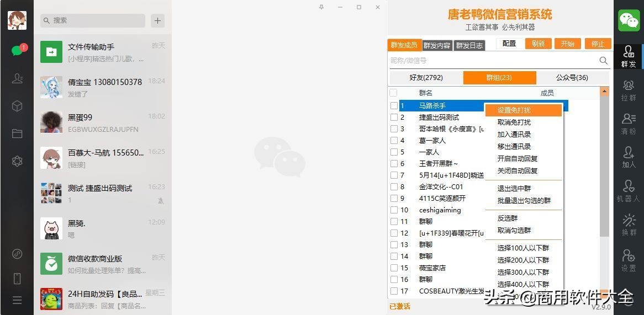Choose 设置免打扰 in context menu
This screenshot has height=315, width=644.
pyautogui.click(x=524, y=110)
